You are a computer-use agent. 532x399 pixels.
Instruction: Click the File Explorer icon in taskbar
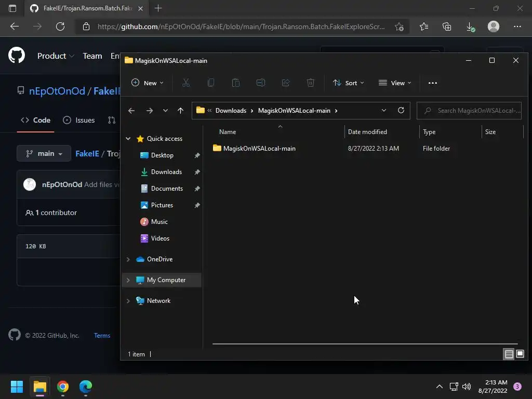pos(39,387)
